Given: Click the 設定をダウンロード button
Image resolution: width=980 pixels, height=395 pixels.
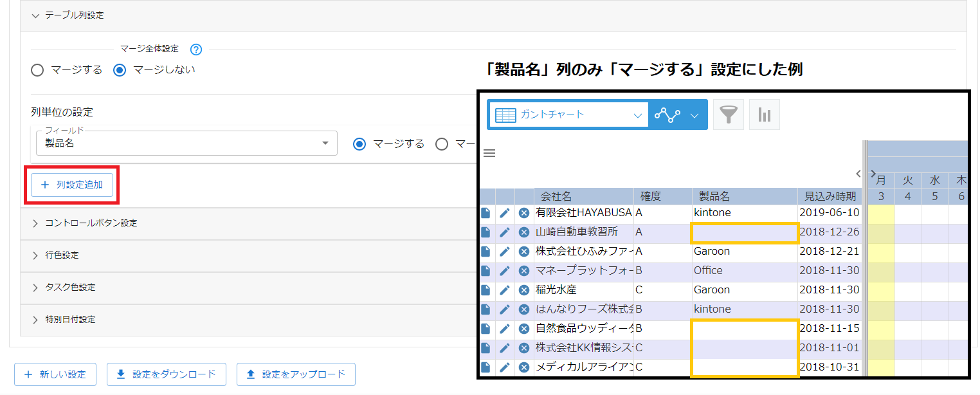Looking at the screenshot, I should [166, 374].
